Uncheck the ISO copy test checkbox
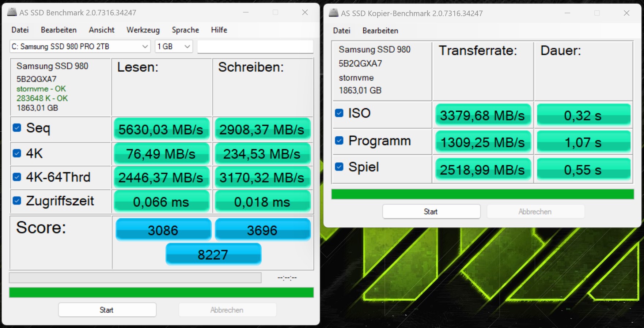This screenshot has width=644, height=328. coord(339,113)
